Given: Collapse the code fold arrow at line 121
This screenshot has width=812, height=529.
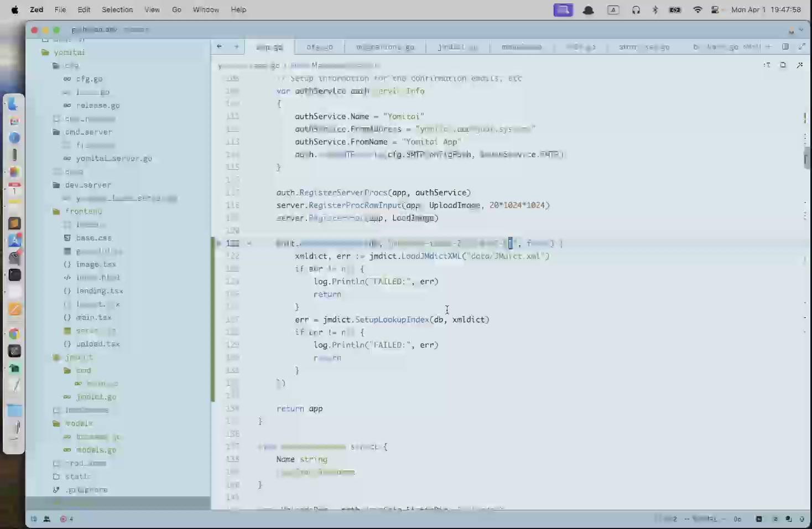Looking at the screenshot, I should click(249, 243).
